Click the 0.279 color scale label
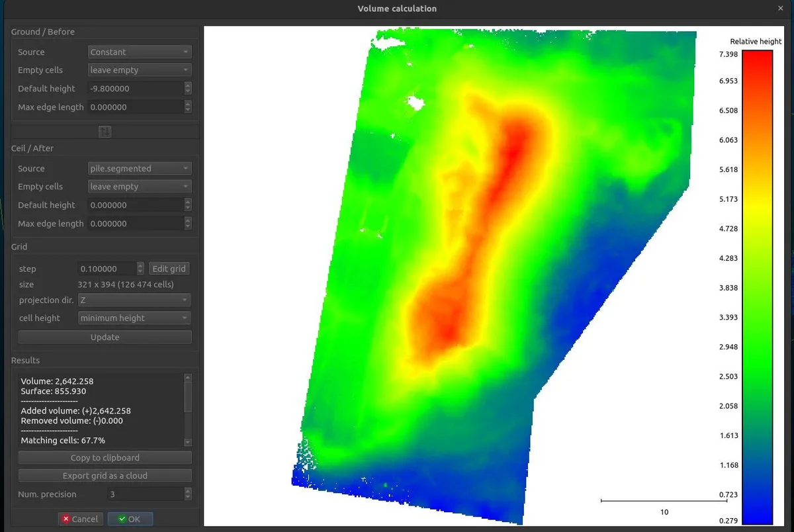Image resolution: width=794 pixels, height=532 pixels. (x=728, y=521)
